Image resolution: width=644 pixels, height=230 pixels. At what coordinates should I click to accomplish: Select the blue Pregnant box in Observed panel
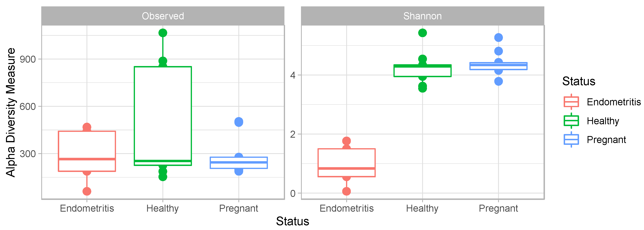239,165
